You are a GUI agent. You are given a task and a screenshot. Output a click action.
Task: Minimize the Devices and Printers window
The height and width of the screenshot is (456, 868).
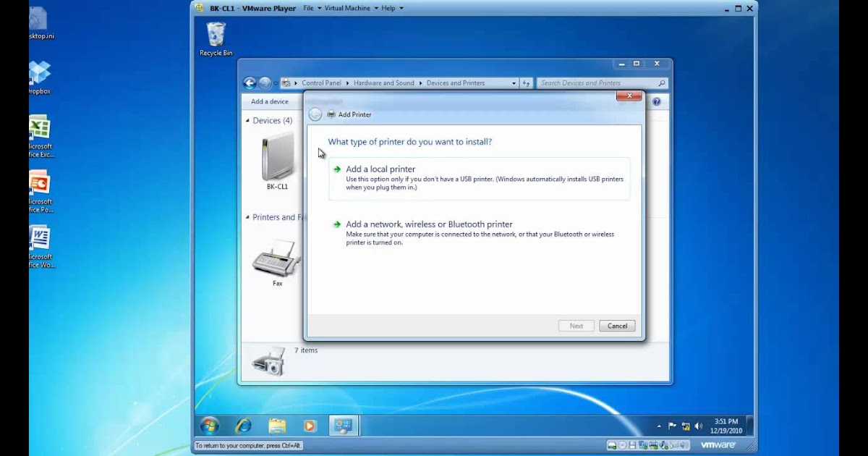(x=623, y=64)
